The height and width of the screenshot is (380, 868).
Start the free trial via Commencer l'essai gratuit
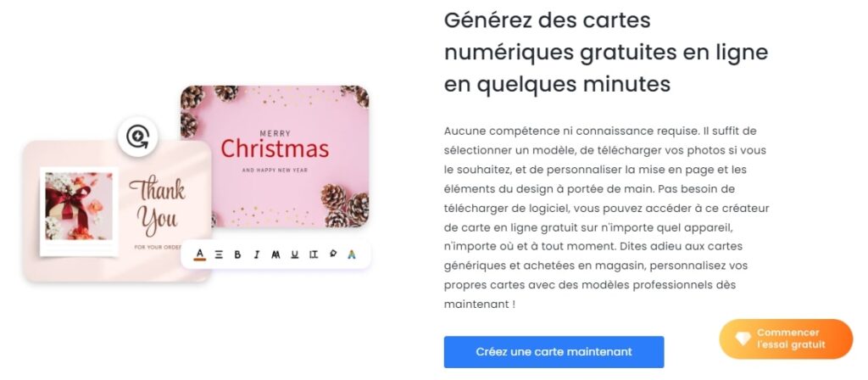(x=786, y=338)
